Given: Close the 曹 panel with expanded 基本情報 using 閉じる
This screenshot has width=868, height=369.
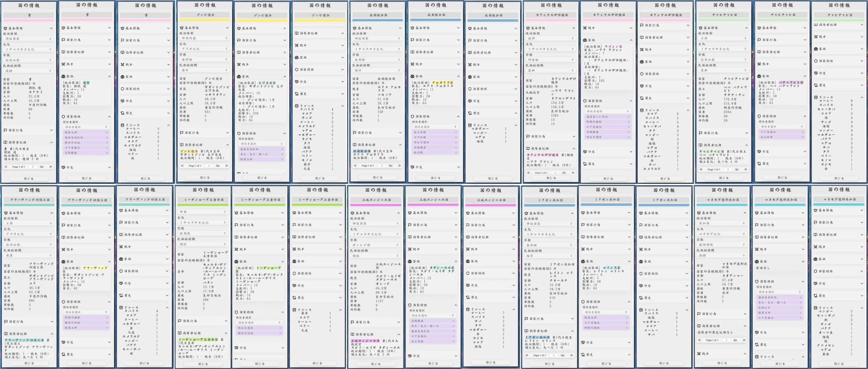Looking at the screenshot, I should pyautogui.click(x=29, y=179).
